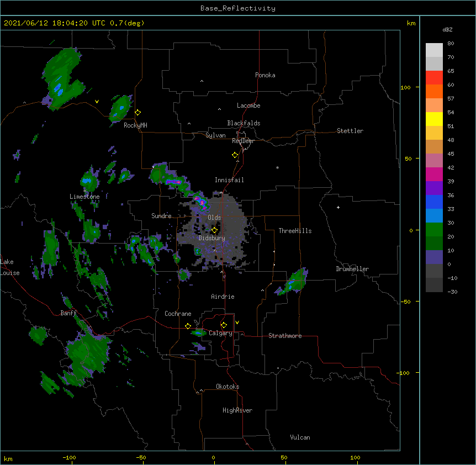This screenshot has height=465, width=476.
Task: Select the Banff label
Action: 68,313
